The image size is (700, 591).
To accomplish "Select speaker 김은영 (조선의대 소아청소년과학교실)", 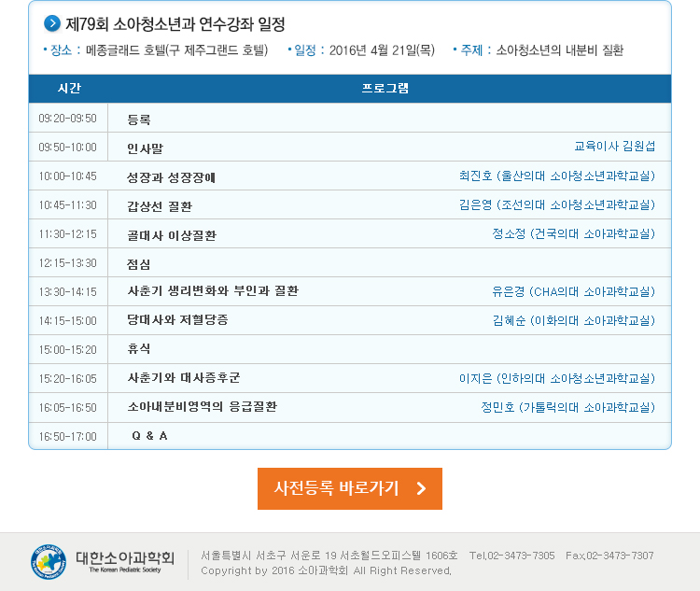I will point(556,204).
